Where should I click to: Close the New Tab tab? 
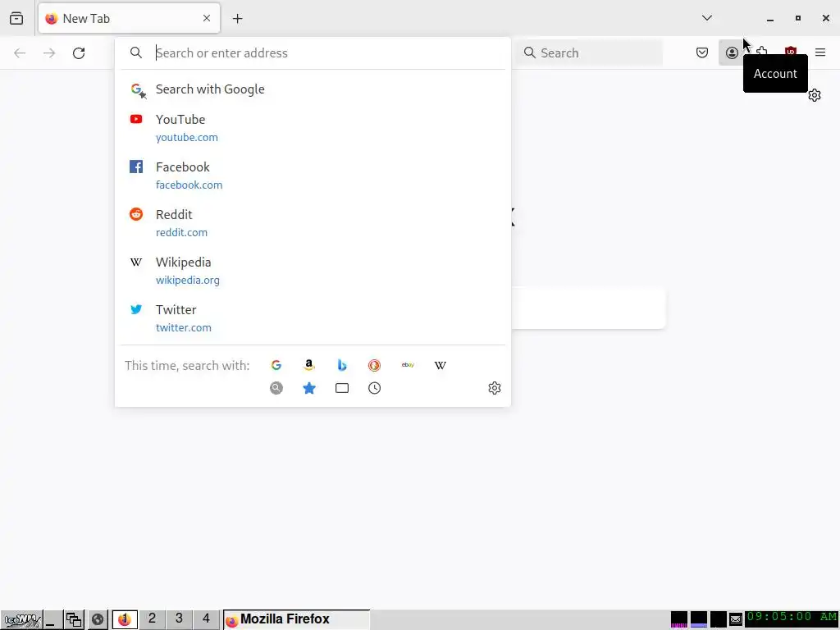pos(207,18)
